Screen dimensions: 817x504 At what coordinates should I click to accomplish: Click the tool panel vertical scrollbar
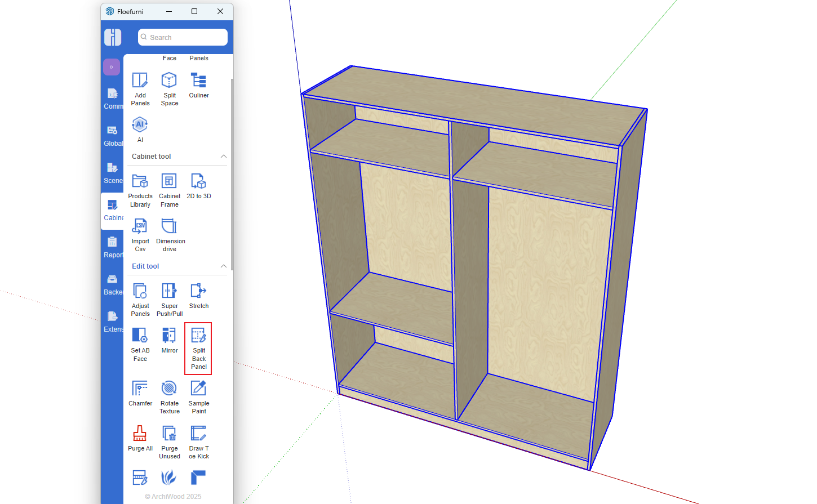(232, 175)
